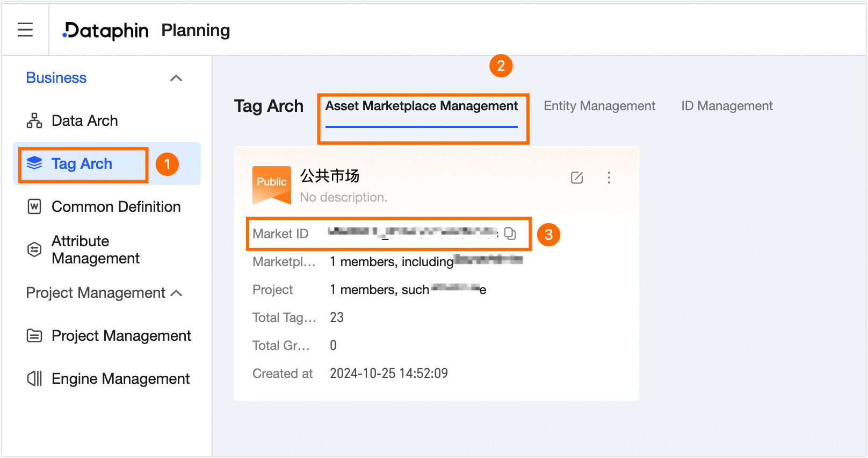Click the Engine Management icon
The image size is (868, 458).
34,378
